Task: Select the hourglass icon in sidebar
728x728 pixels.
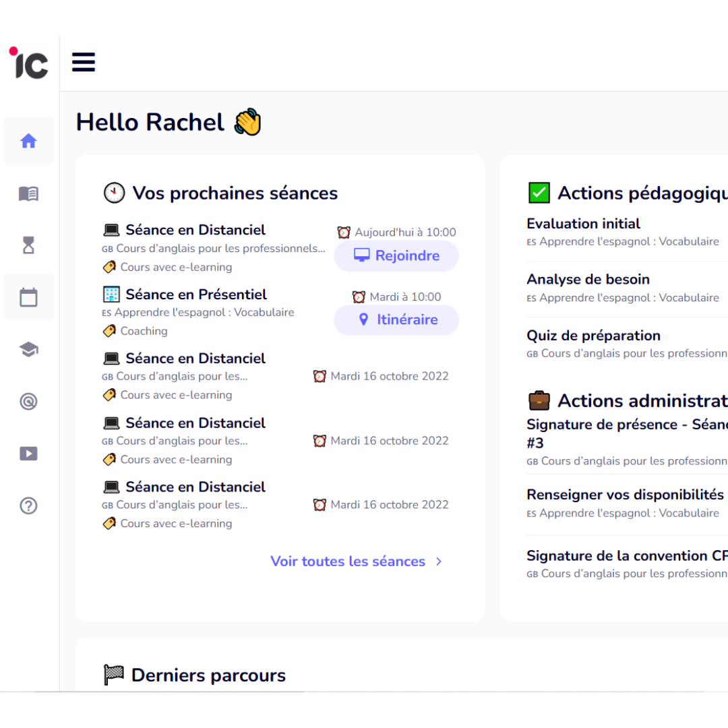Action: (x=28, y=246)
